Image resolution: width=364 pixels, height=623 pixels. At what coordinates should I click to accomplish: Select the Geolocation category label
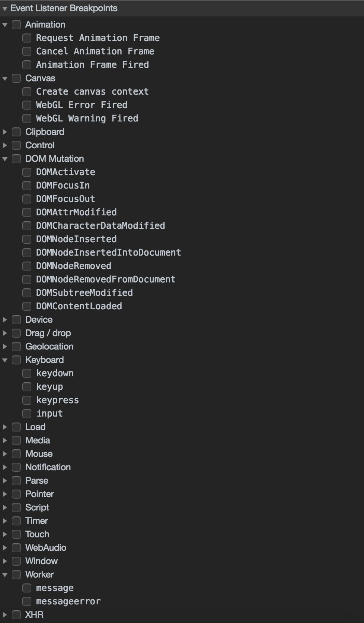tap(50, 347)
